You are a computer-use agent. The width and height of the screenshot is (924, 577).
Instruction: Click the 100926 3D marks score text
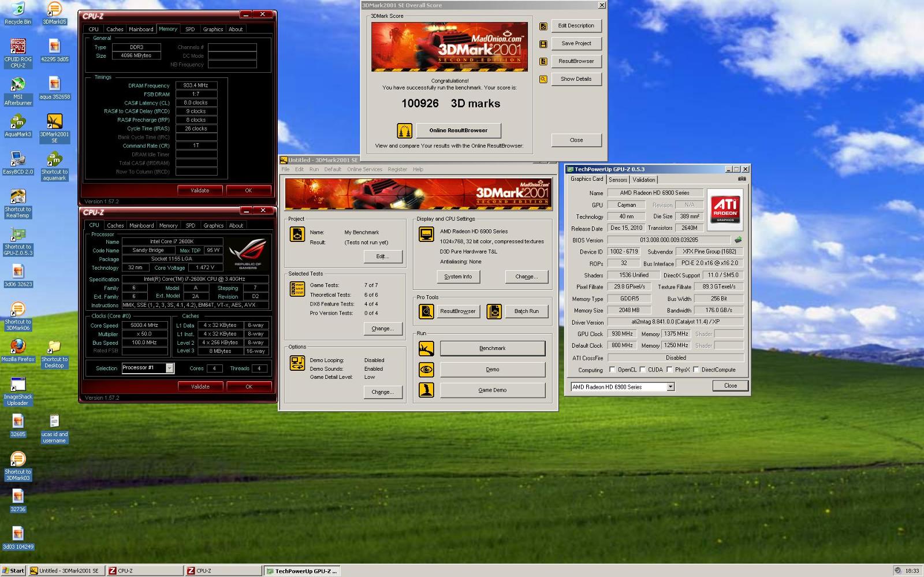point(451,103)
